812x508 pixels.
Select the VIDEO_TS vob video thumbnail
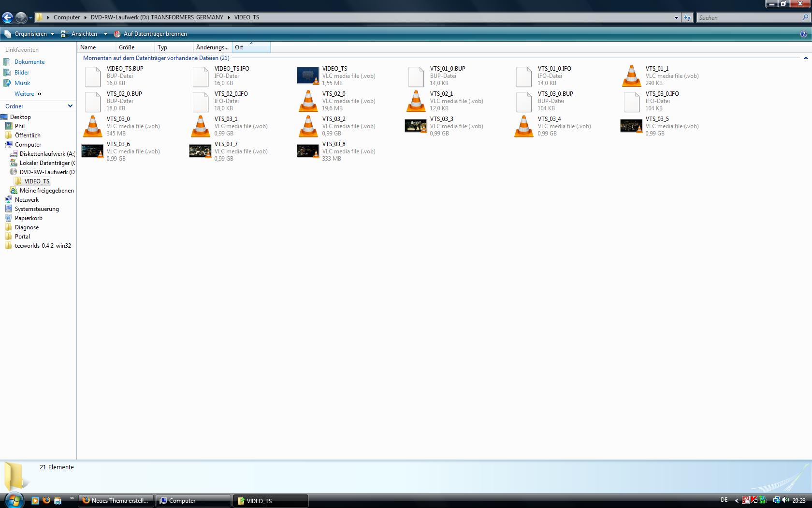308,76
